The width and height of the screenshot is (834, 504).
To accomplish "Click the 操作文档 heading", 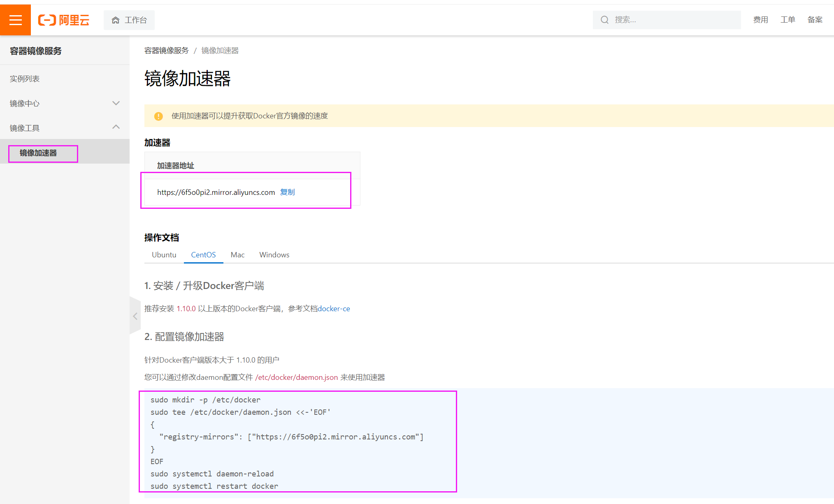I will click(162, 238).
